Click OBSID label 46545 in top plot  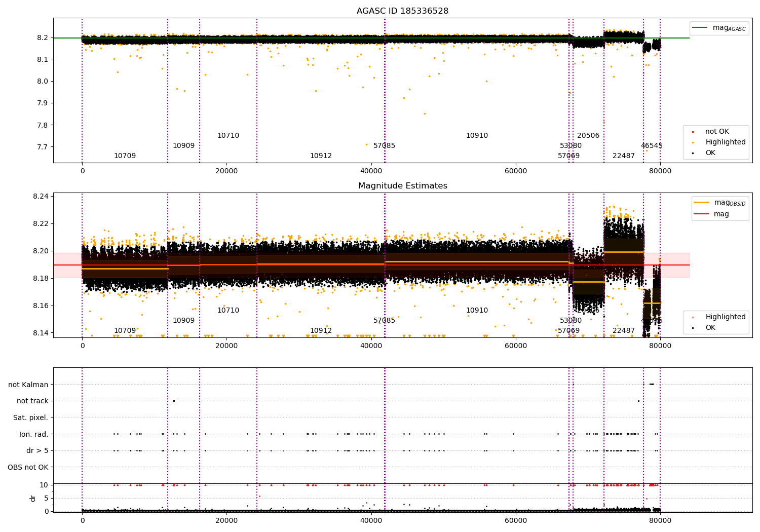(652, 145)
